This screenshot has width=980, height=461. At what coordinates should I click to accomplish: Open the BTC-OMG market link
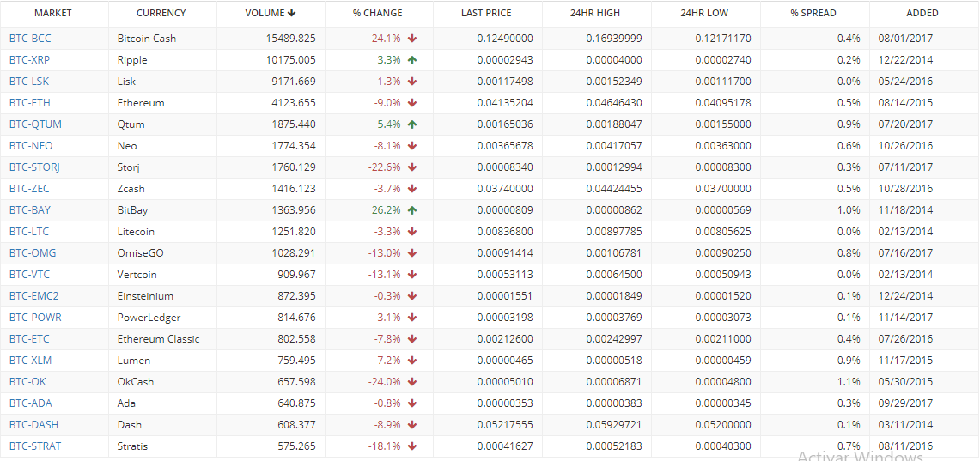[33, 253]
